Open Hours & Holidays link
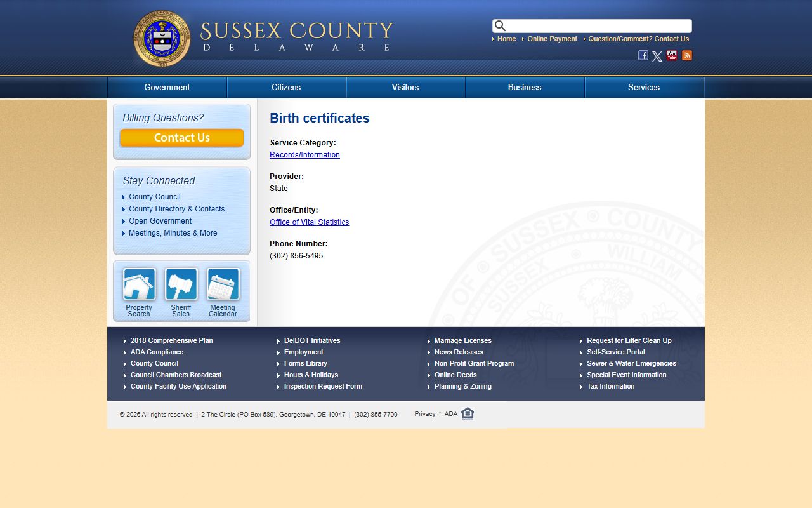812x508 pixels. pos(311,375)
